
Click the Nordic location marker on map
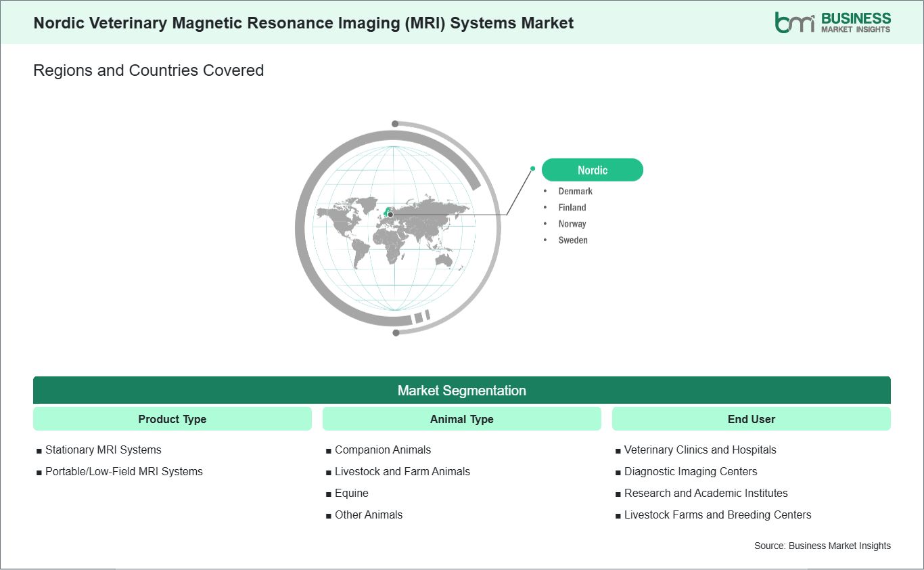pyautogui.click(x=390, y=214)
